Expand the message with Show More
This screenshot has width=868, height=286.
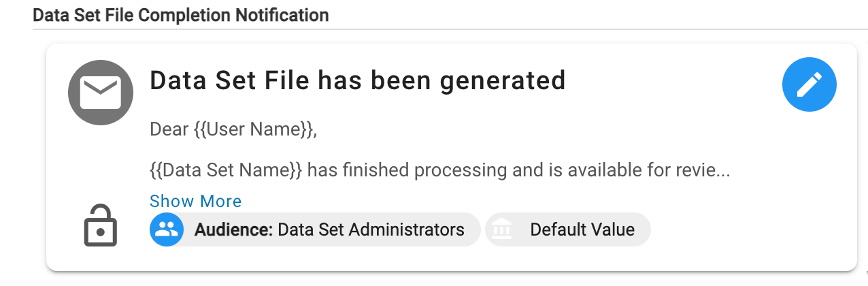(x=195, y=201)
